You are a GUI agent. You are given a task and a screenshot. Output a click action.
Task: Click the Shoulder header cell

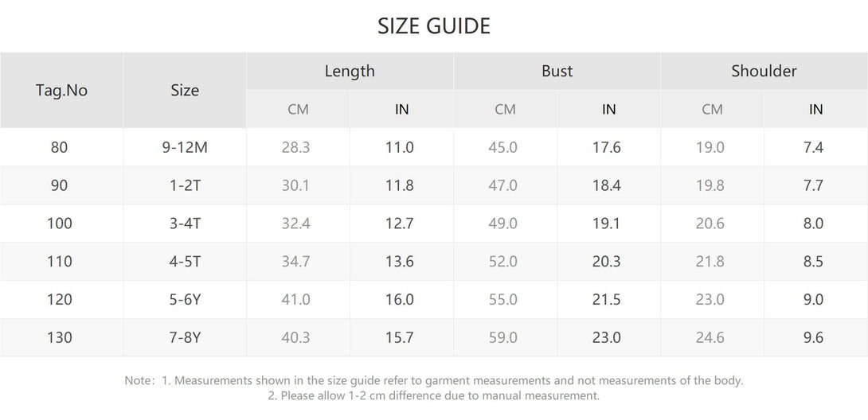tap(764, 72)
